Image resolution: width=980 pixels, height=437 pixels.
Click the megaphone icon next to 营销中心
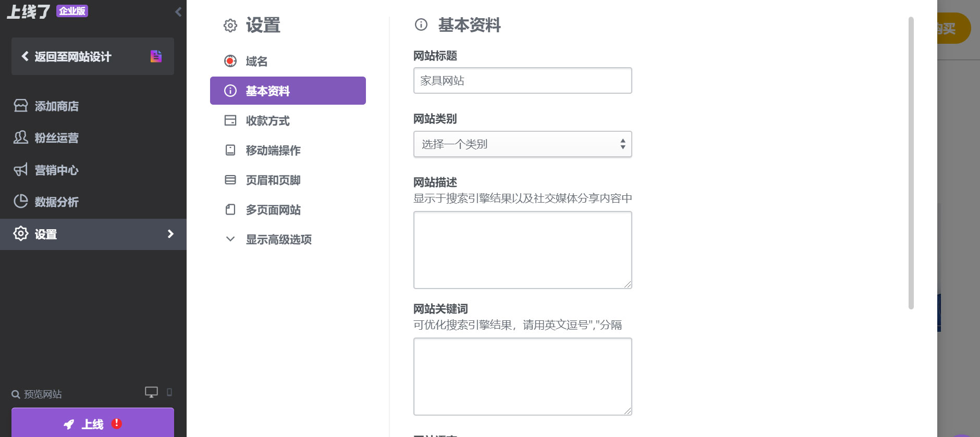(x=21, y=170)
